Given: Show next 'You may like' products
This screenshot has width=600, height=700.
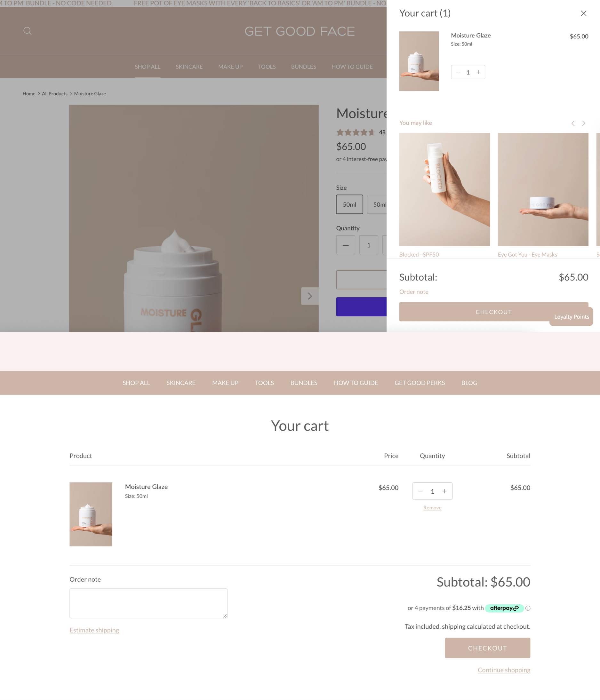Looking at the screenshot, I should click(x=583, y=123).
